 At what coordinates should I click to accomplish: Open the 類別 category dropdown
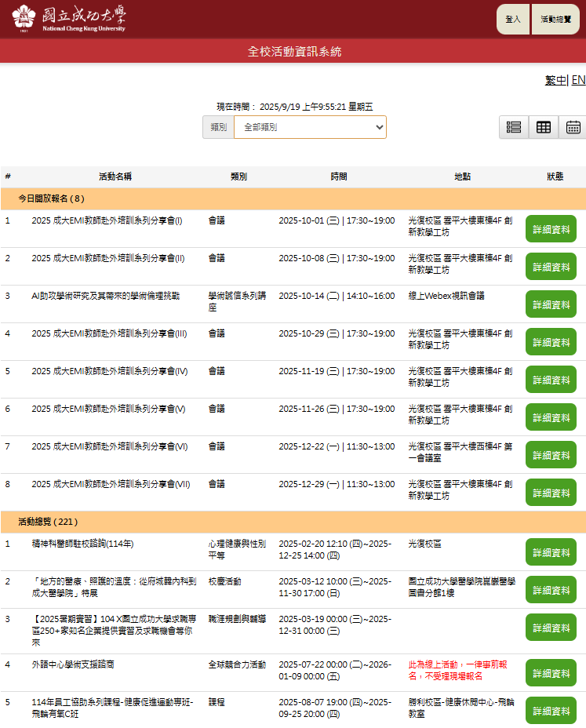tap(310, 127)
